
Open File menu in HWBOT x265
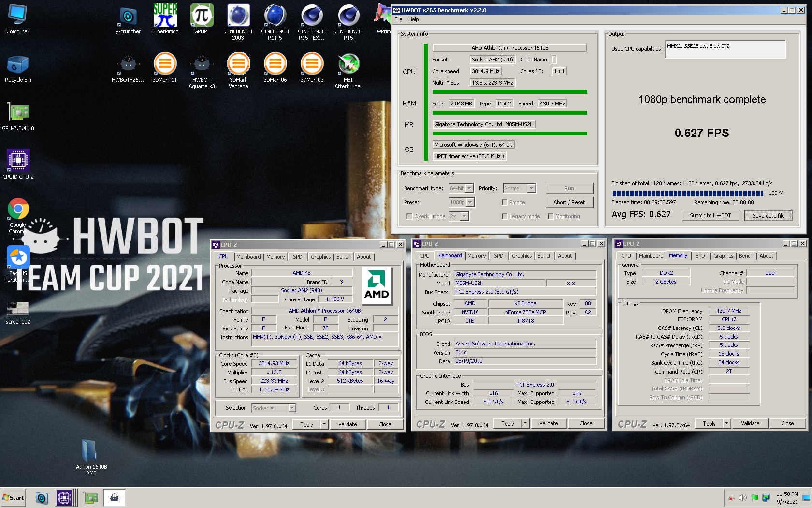[398, 19]
